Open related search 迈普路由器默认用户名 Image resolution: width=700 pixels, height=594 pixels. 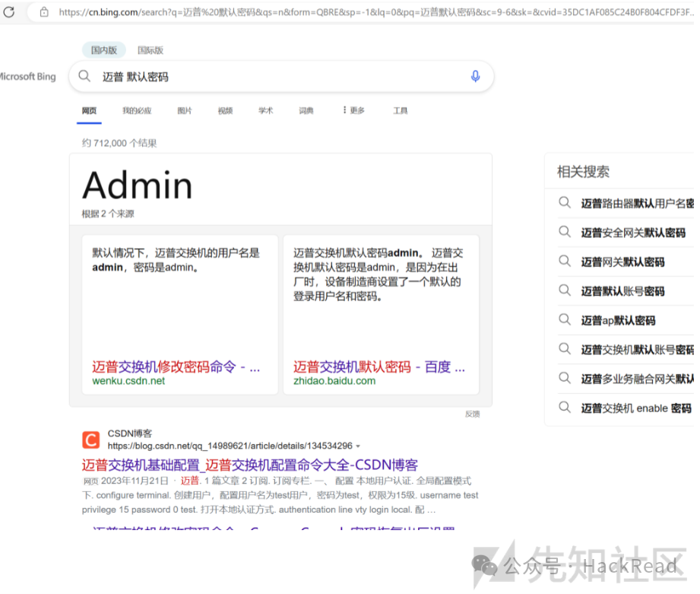[637, 204]
